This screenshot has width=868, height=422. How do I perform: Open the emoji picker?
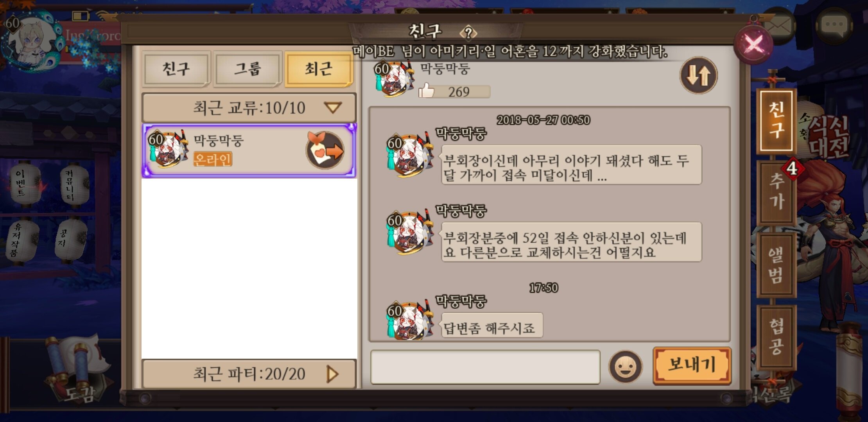tap(625, 367)
